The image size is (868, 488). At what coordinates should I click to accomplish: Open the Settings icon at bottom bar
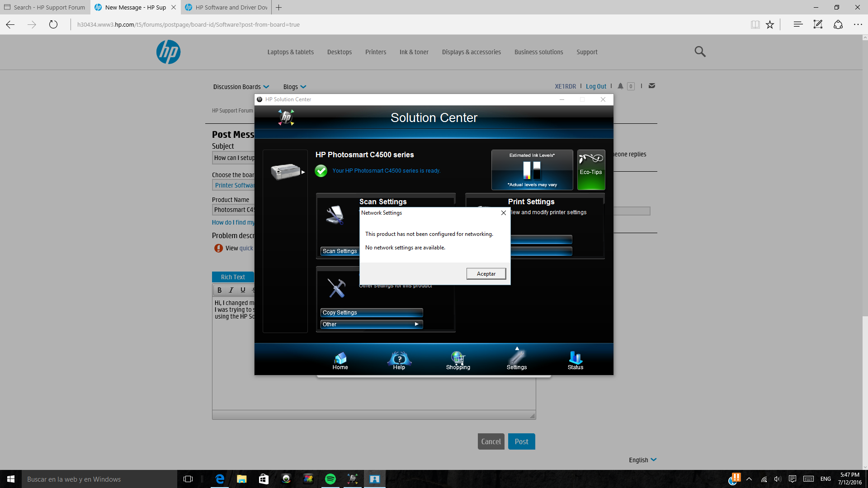(517, 360)
